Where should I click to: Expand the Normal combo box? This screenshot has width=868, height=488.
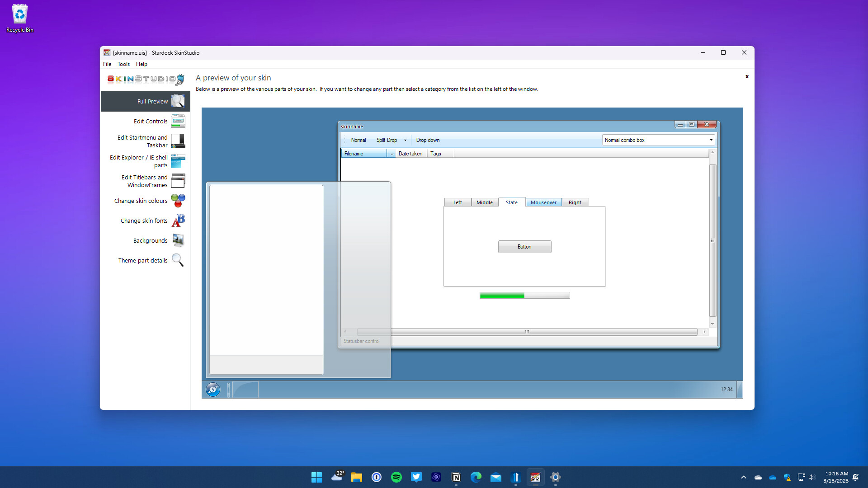[x=711, y=140]
